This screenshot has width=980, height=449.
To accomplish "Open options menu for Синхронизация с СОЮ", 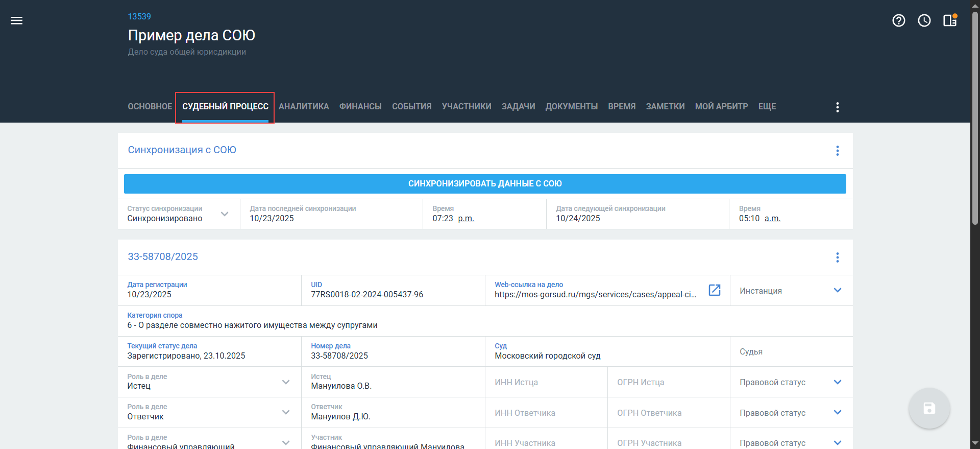I will click(x=837, y=151).
